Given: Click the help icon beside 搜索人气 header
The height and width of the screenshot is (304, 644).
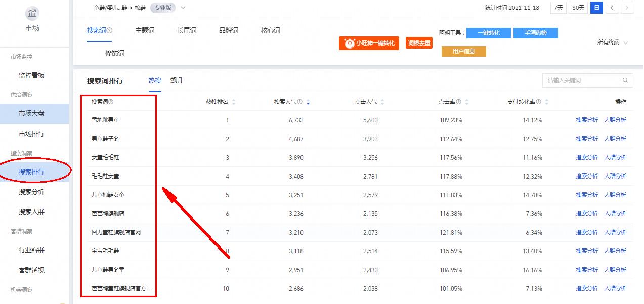Looking at the screenshot, I should pyautogui.click(x=299, y=102).
